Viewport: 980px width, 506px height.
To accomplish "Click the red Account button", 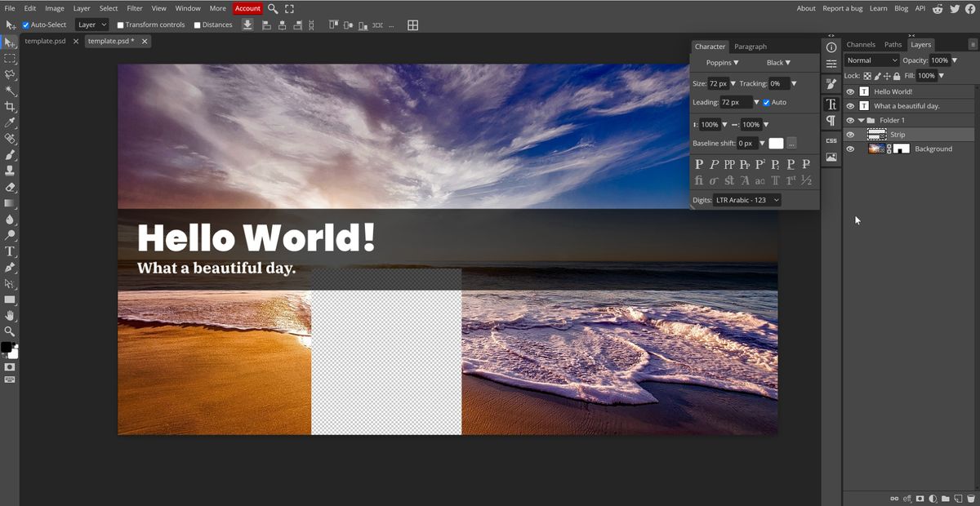I will click(x=247, y=8).
